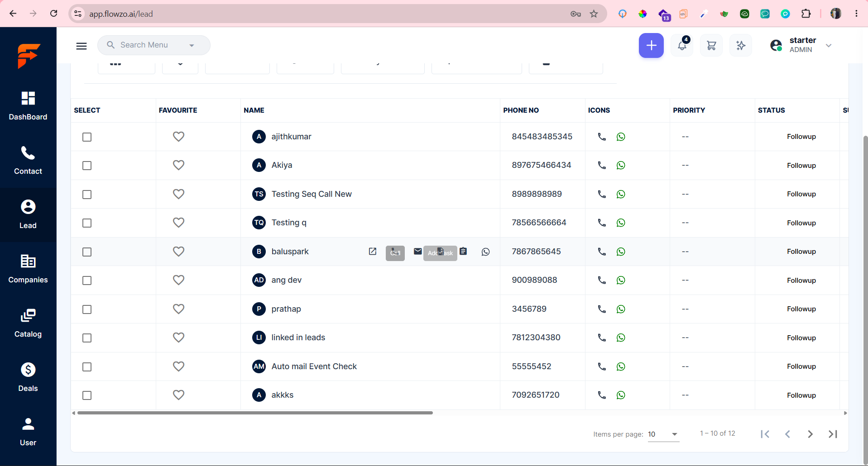Click the Flowzo logo in sidebar
The height and width of the screenshot is (466, 868).
pos(29,56)
